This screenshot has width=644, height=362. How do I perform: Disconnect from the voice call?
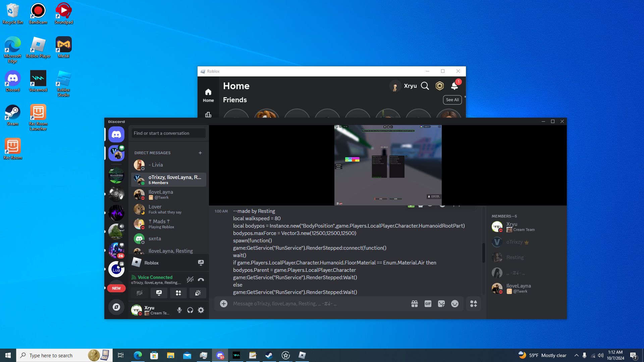[201, 280]
